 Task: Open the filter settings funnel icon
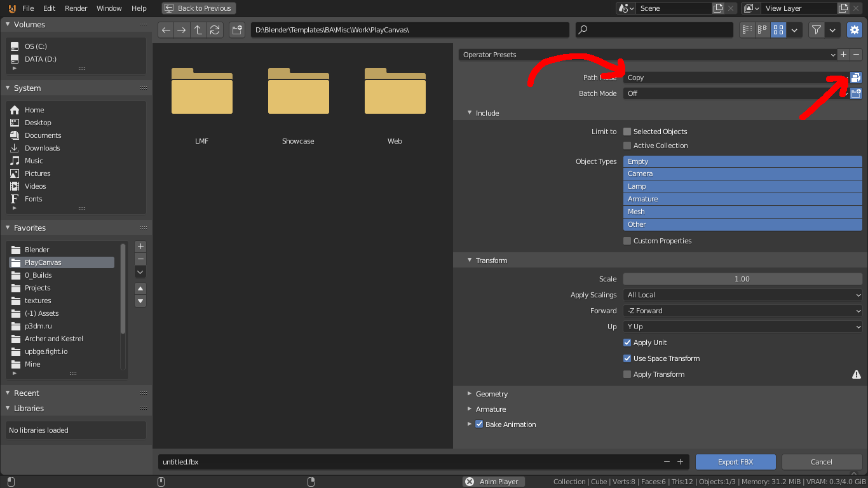[x=816, y=29]
